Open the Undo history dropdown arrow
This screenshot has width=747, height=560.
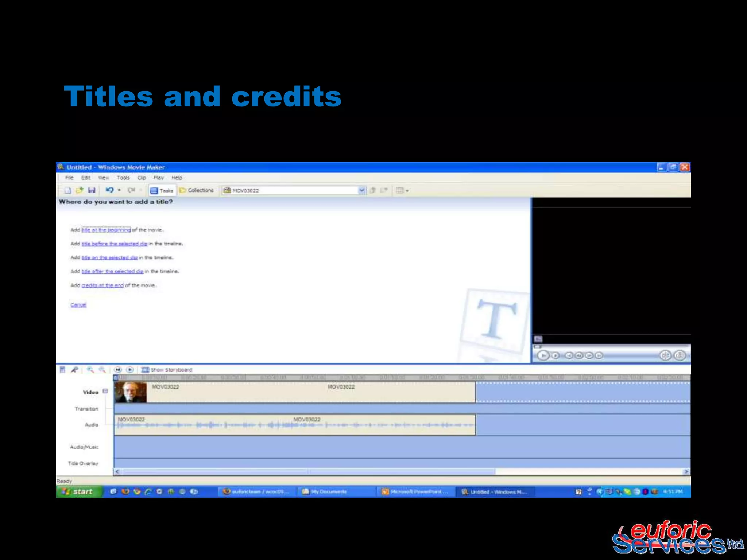119,190
